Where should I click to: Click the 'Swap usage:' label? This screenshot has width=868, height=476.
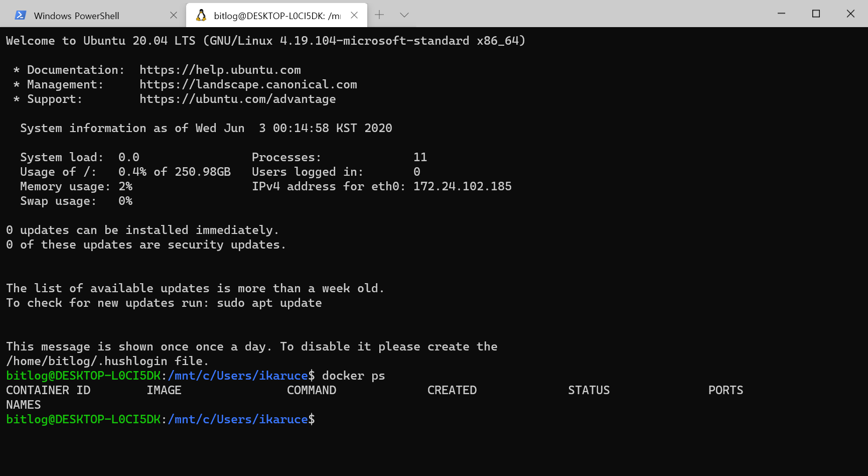[58, 201]
